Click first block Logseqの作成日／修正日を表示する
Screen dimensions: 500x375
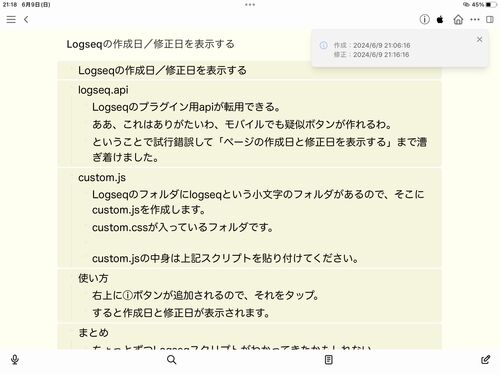(162, 70)
